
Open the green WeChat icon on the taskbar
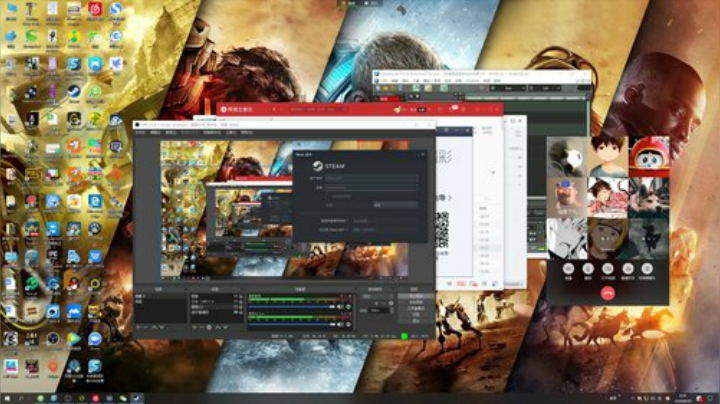point(123,398)
